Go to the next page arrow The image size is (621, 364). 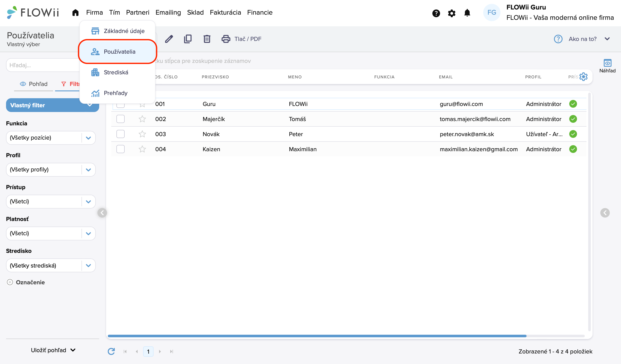[160, 352]
